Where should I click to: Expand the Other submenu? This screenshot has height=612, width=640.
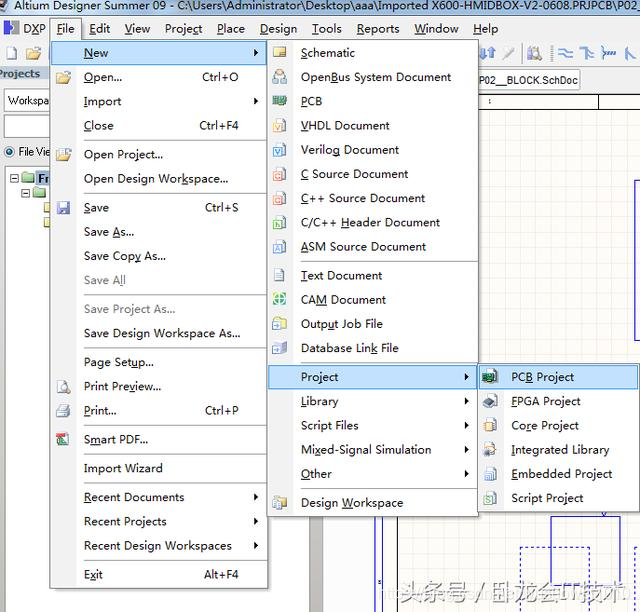pos(372,474)
